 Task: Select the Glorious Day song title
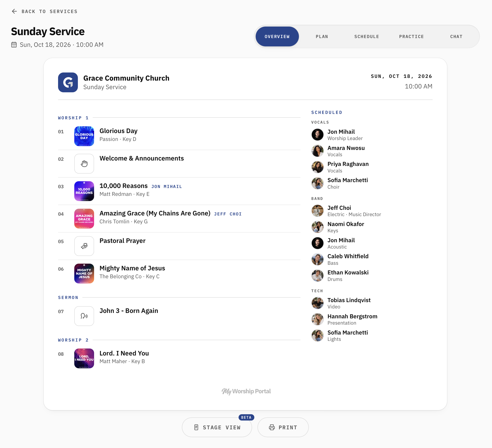(118, 131)
